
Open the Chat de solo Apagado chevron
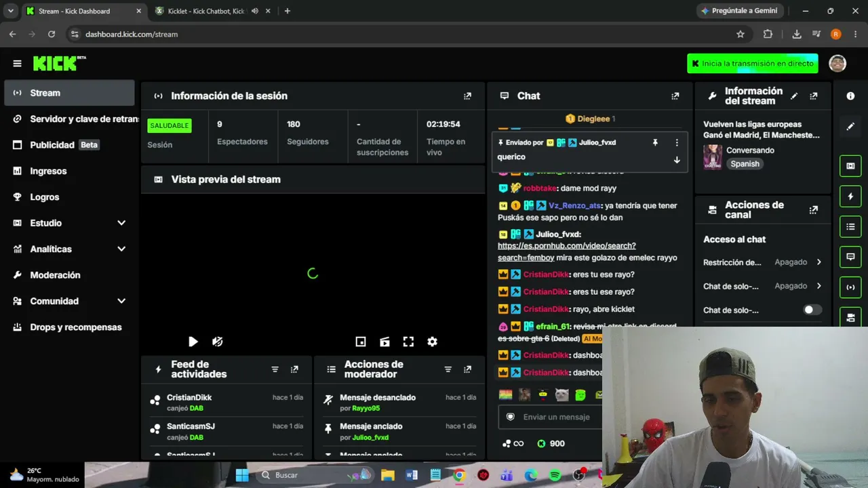[818, 286]
